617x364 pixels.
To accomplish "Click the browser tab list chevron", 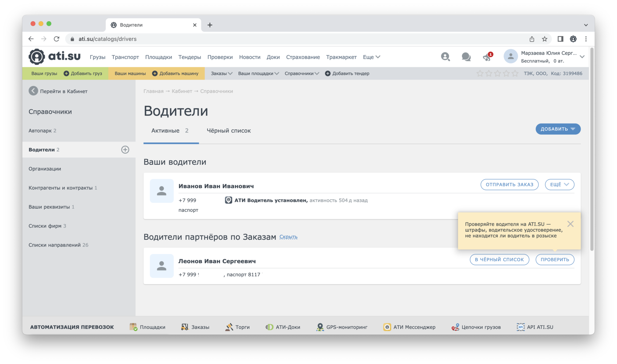I will (x=586, y=25).
